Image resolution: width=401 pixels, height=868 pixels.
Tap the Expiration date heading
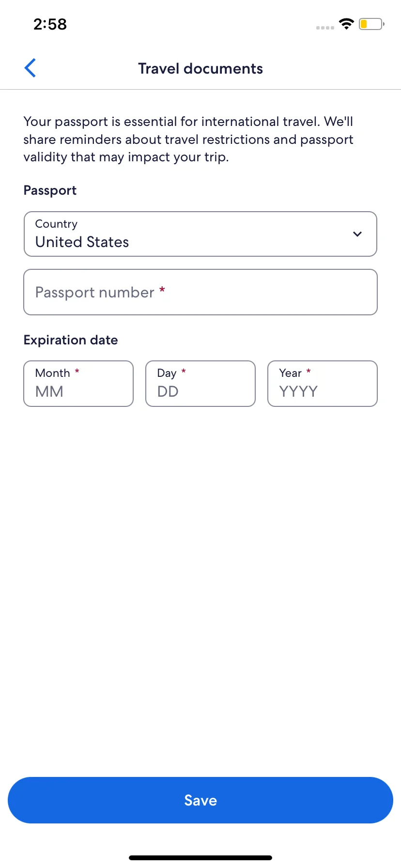71,340
